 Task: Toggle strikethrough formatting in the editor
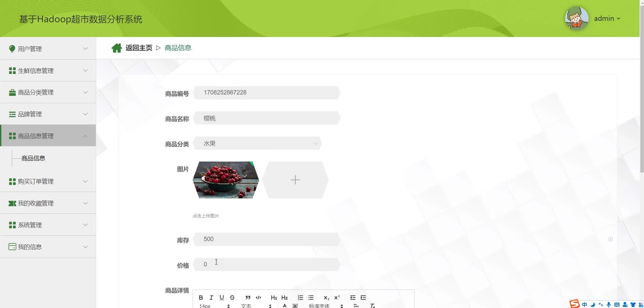[232, 298]
